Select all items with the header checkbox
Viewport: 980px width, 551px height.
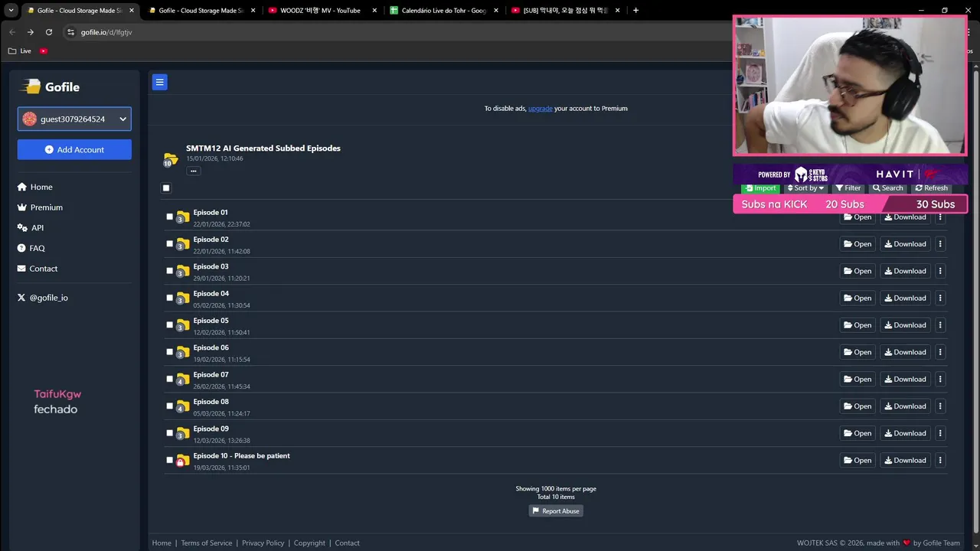166,188
